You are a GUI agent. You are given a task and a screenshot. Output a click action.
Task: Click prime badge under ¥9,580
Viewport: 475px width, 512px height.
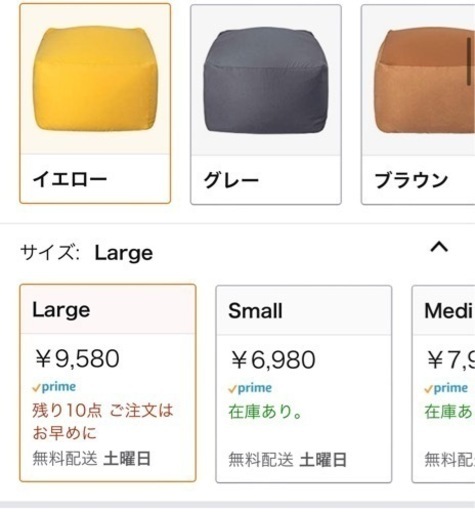coord(54,387)
